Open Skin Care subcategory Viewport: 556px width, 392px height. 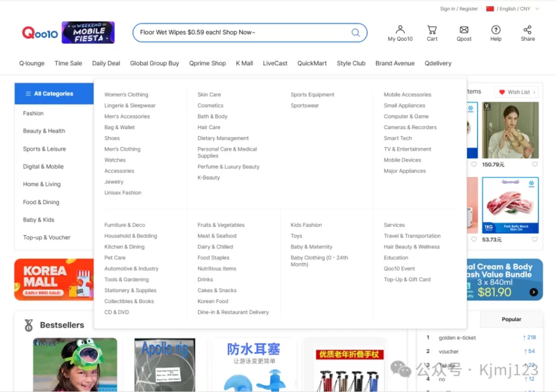point(209,94)
